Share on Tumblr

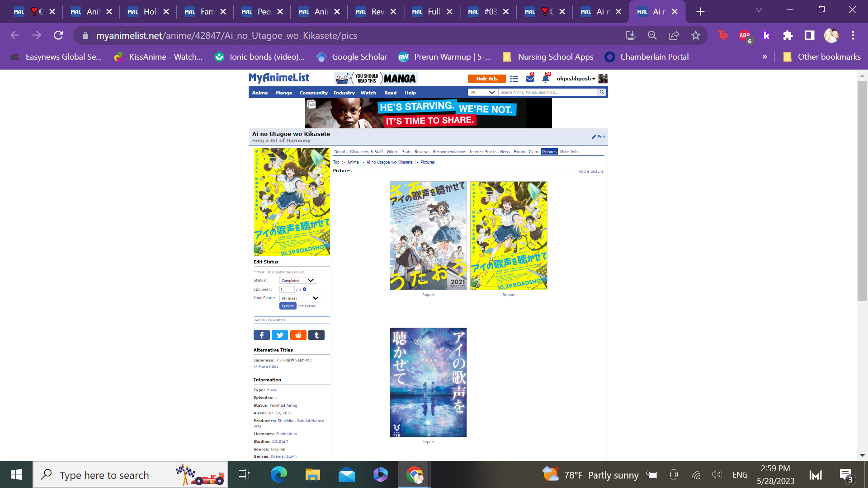pyautogui.click(x=316, y=335)
